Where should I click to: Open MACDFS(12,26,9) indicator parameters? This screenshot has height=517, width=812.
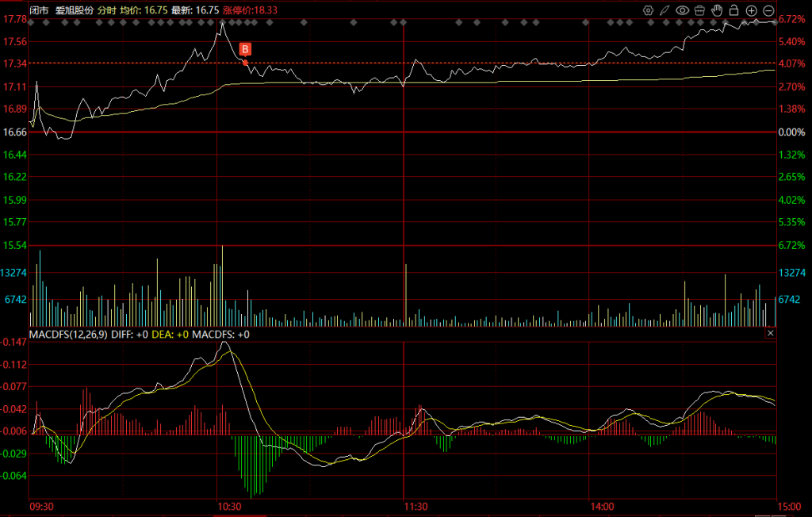click(68, 335)
